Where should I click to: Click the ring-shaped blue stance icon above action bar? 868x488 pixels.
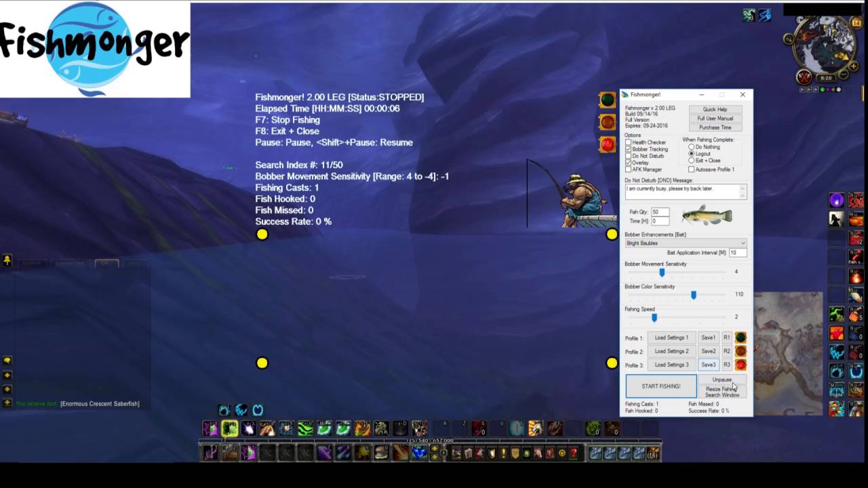(x=258, y=410)
